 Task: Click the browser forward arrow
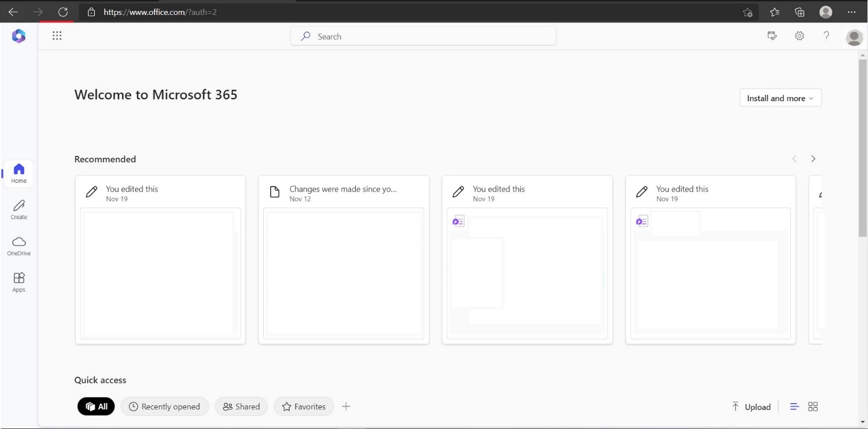[x=38, y=12]
